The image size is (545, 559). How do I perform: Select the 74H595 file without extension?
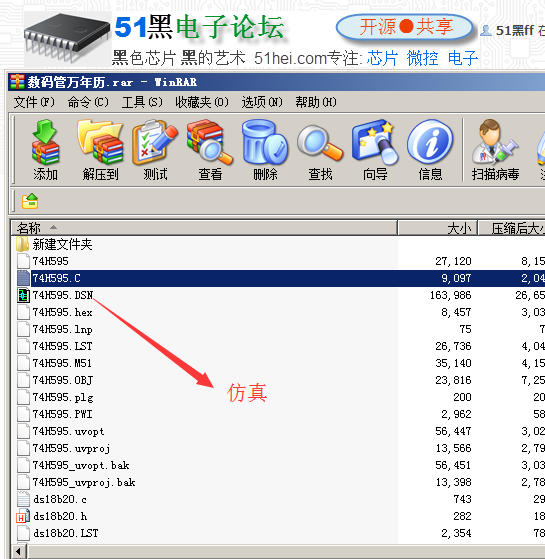coord(50,261)
